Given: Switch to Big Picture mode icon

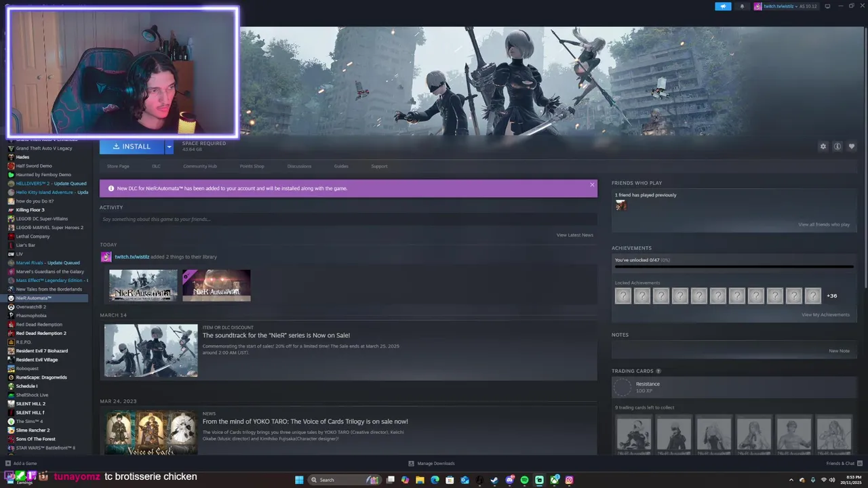Looking at the screenshot, I should pos(826,6).
